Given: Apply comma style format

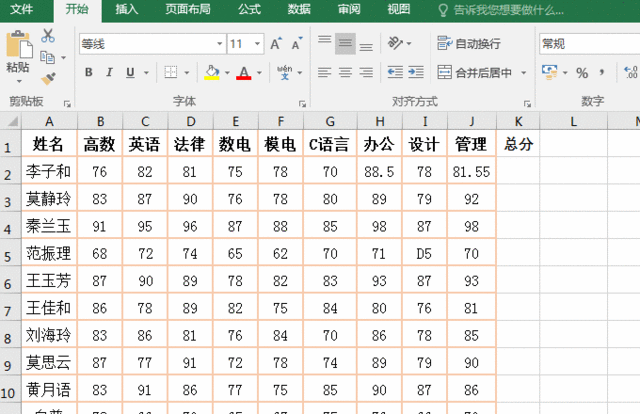Looking at the screenshot, I should [x=602, y=73].
